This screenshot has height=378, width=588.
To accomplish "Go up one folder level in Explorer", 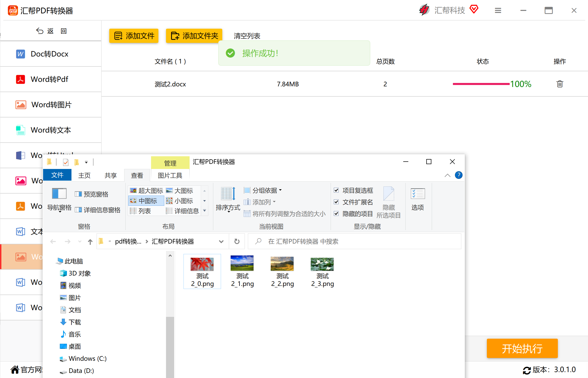I will (x=90, y=242).
